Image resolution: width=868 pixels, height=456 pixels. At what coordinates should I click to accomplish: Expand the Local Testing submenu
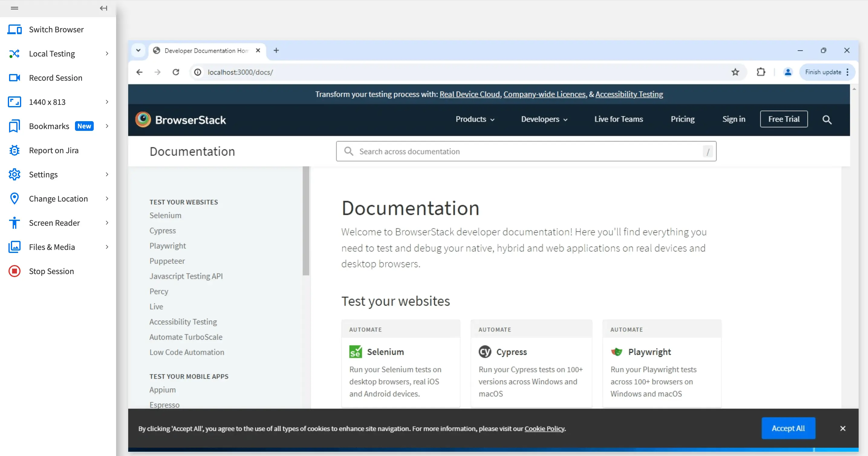pos(107,53)
